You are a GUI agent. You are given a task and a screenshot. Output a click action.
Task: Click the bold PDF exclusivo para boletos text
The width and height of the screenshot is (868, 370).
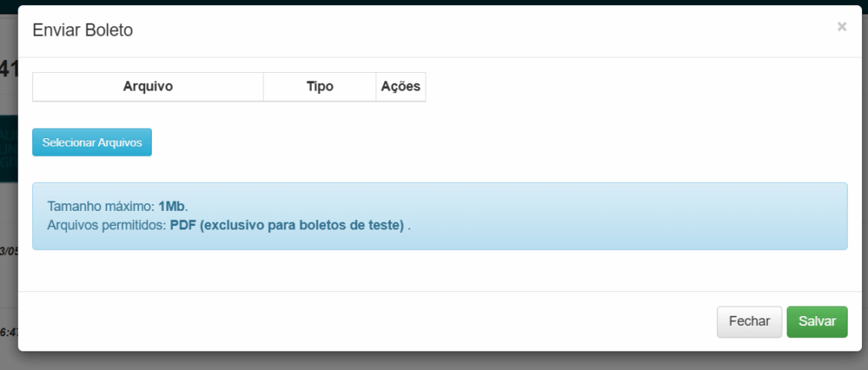pyautogui.click(x=287, y=226)
